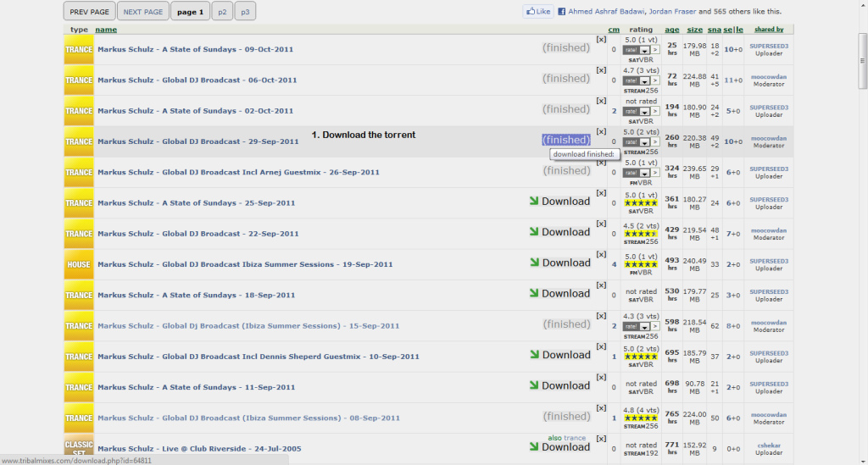Sort by the size column header
Image resolution: width=868 pixels, height=465 pixels.
click(x=695, y=30)
